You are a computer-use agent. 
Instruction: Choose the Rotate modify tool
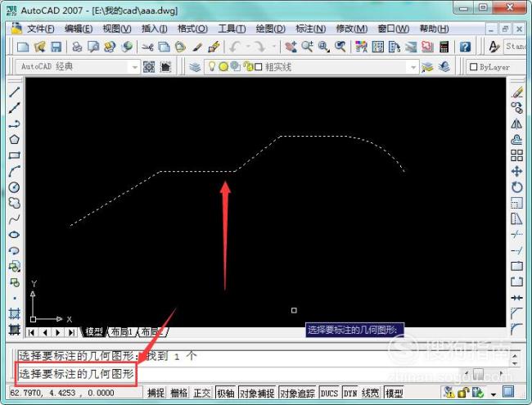pos(516,187)
